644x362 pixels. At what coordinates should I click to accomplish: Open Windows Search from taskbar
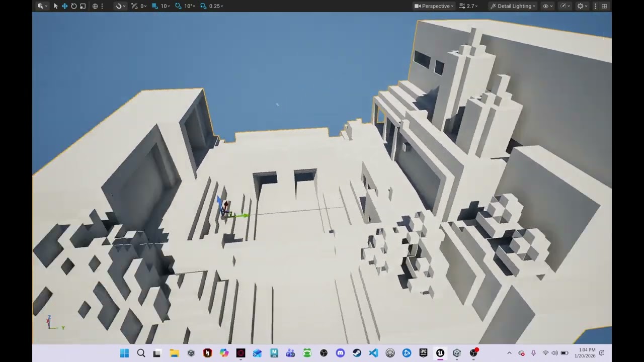tap(141, 353)
